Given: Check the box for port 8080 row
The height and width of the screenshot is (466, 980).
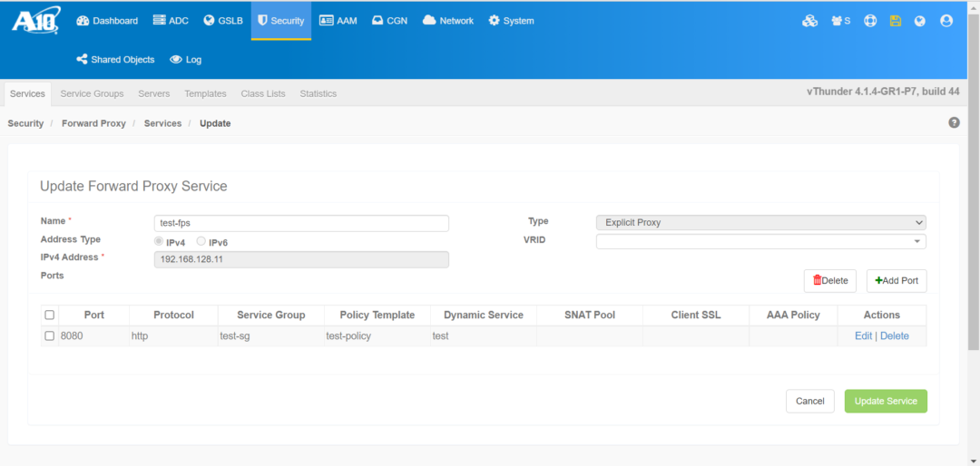Looking at the screenshot, I should pyautogui.click(x=49, y=336).
